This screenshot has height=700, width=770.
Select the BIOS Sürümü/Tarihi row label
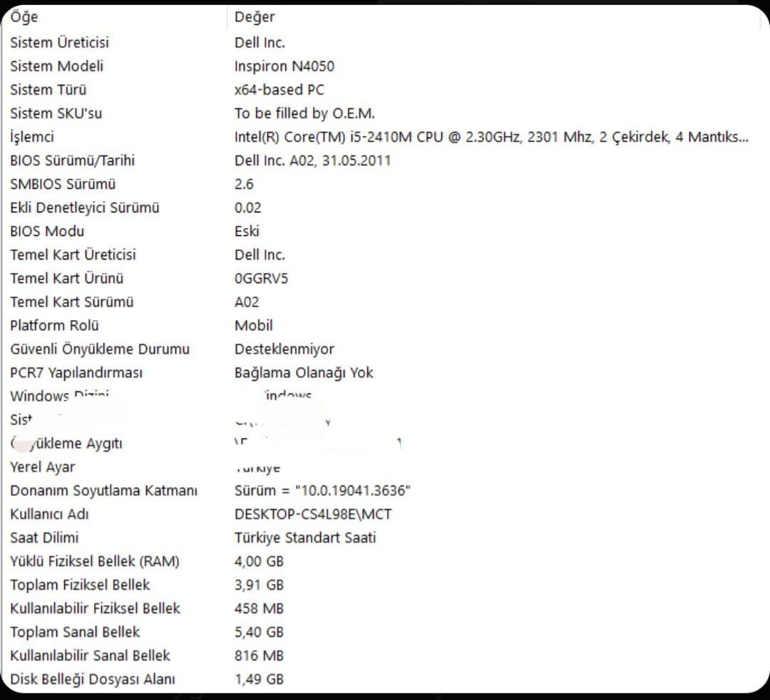point(72,160)
